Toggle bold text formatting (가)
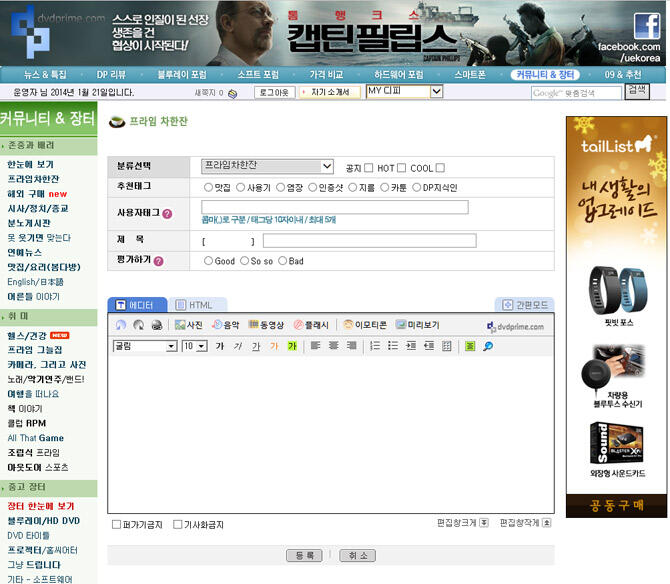Image resolution: width=670 pixels, height=584 pixels. [x=220, y=346]
